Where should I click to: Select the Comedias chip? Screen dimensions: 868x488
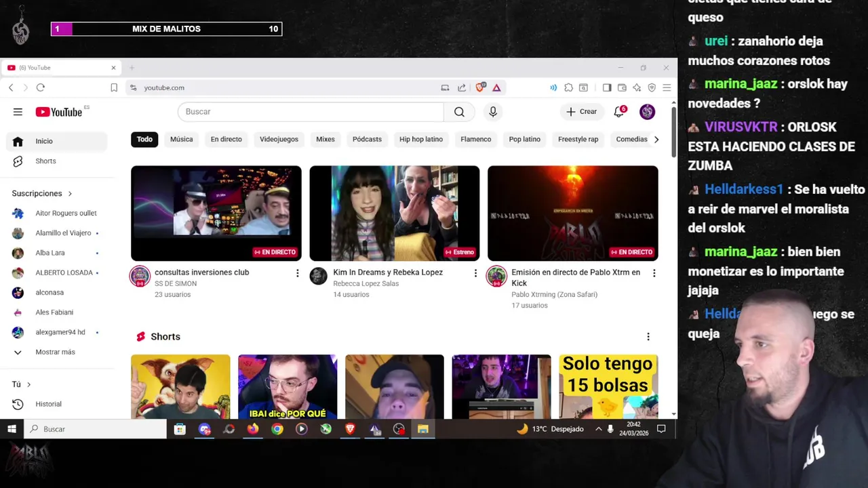(631, 139)
